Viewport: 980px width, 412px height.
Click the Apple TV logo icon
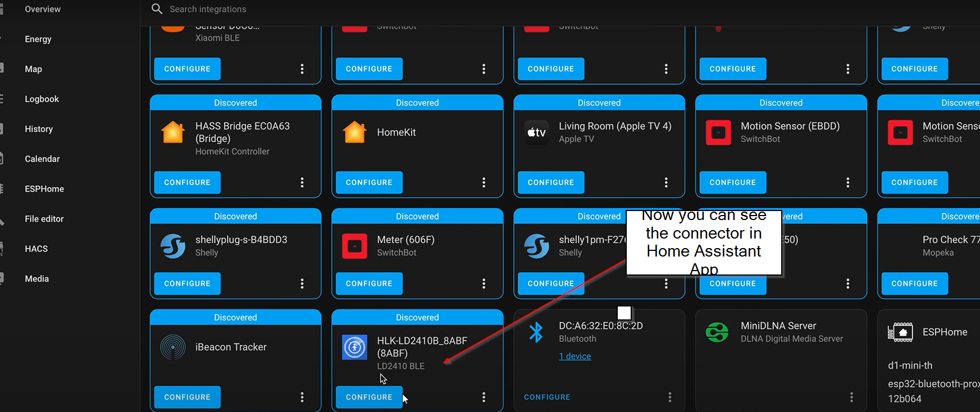[x=536, y=132]
